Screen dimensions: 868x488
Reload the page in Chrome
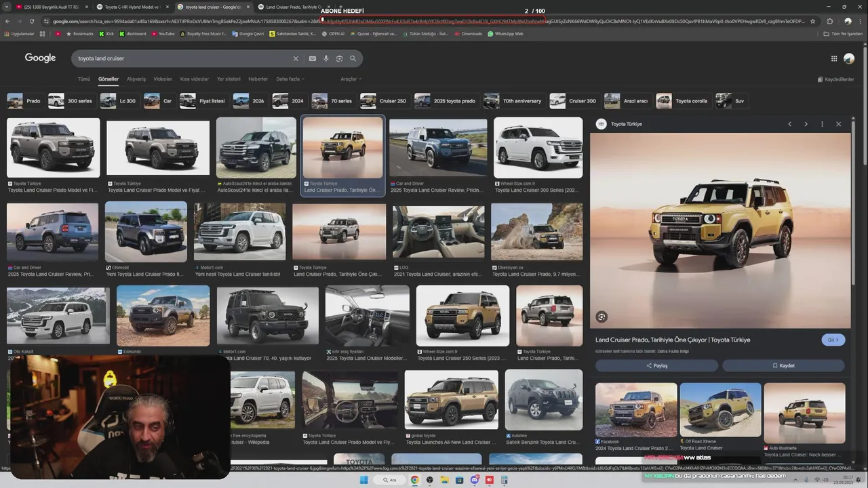point(31,21)
